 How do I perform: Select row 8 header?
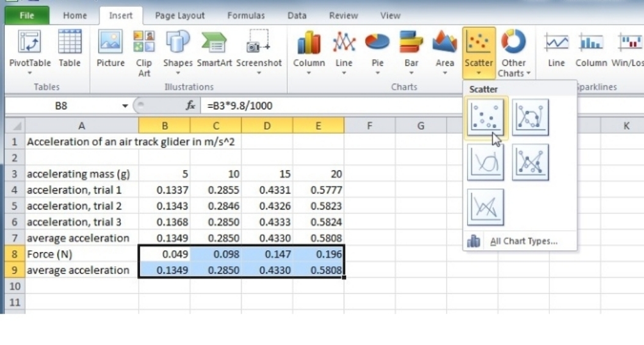pos(15,254)
